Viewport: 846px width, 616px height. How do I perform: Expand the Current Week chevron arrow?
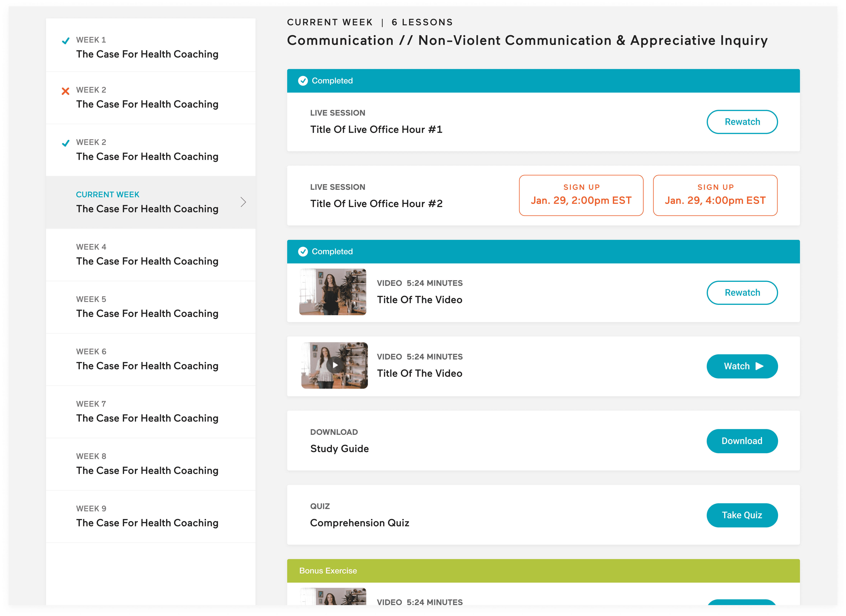pyautogui.click(x=243, y=202)
